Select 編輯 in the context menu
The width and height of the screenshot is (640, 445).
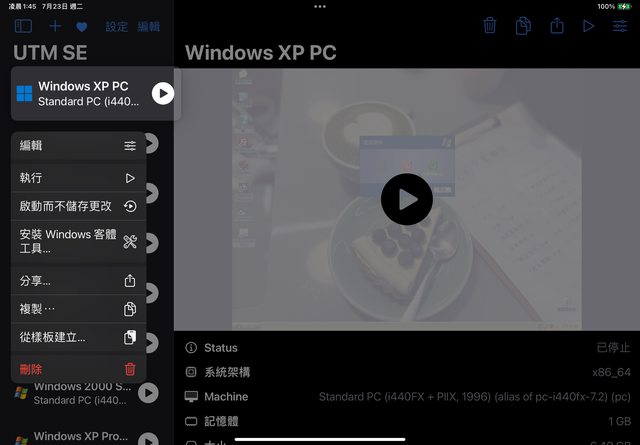point(78,146)
